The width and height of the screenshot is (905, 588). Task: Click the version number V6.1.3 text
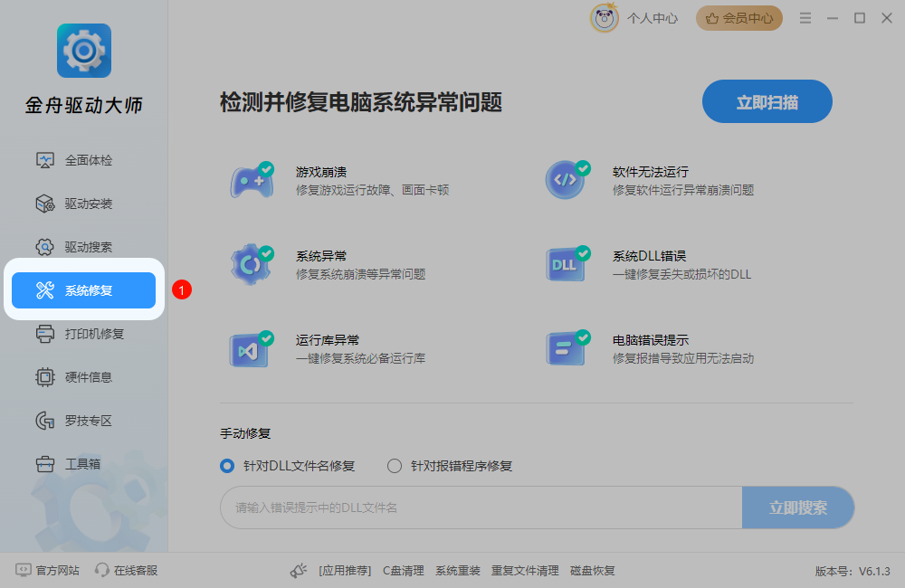[874, 572]
